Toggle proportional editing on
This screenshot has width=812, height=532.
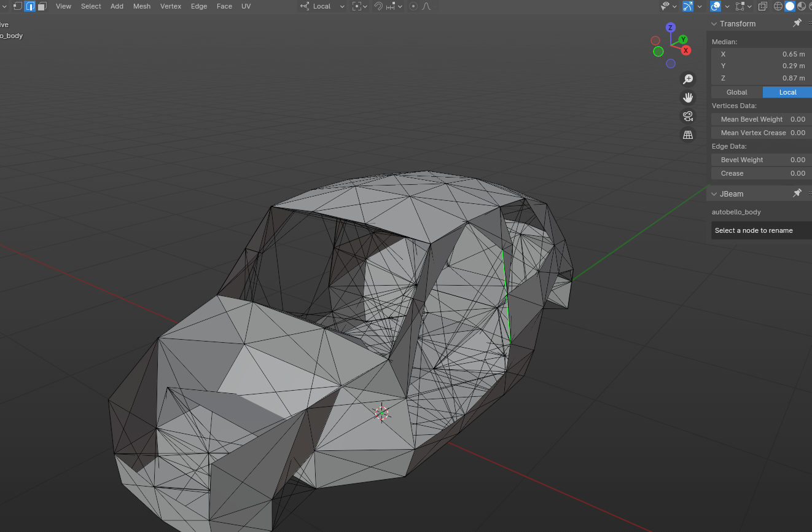413,6
